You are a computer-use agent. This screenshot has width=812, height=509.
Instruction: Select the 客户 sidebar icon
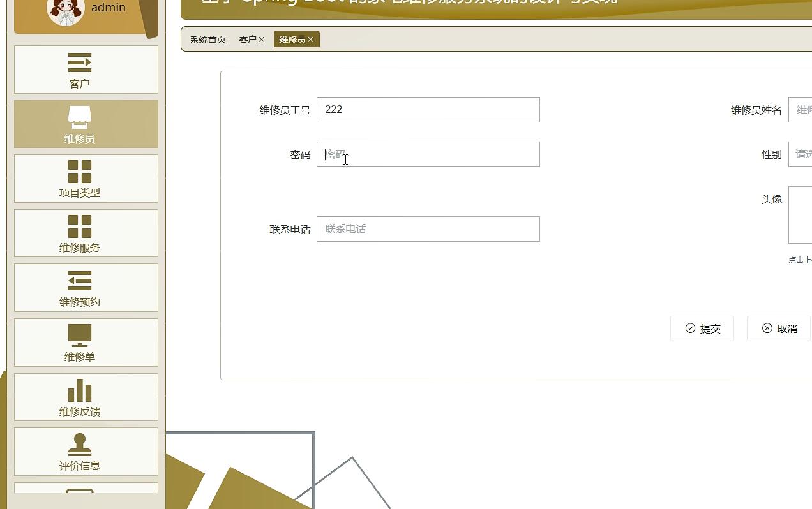(x=79, y=61)
